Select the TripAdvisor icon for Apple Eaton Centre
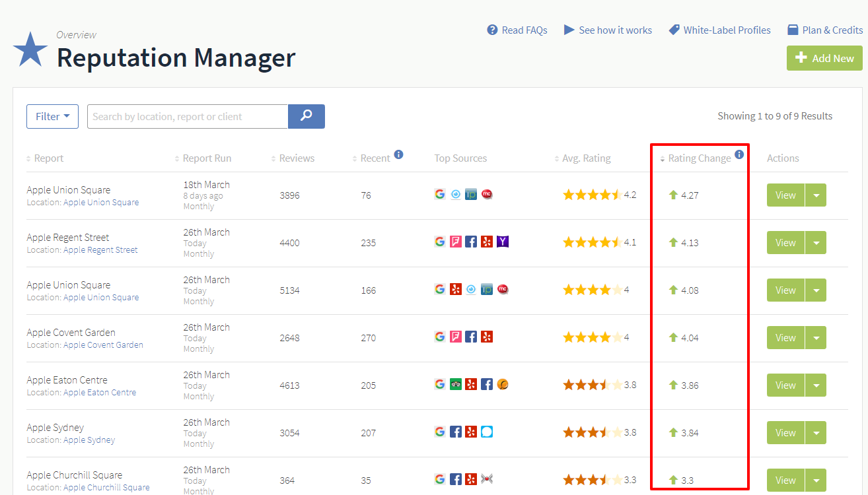This screenshot has width=868, height=495. 456,383
